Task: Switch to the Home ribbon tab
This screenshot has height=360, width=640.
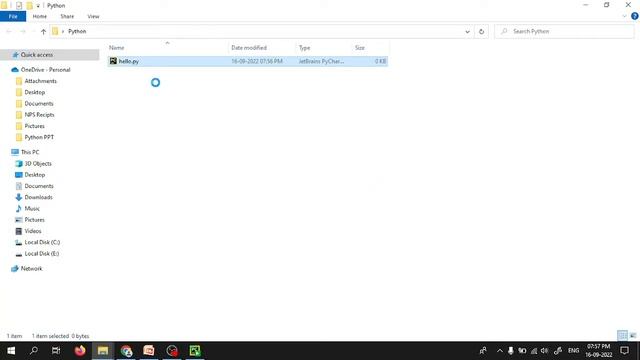Action: (x=40, y=16)
